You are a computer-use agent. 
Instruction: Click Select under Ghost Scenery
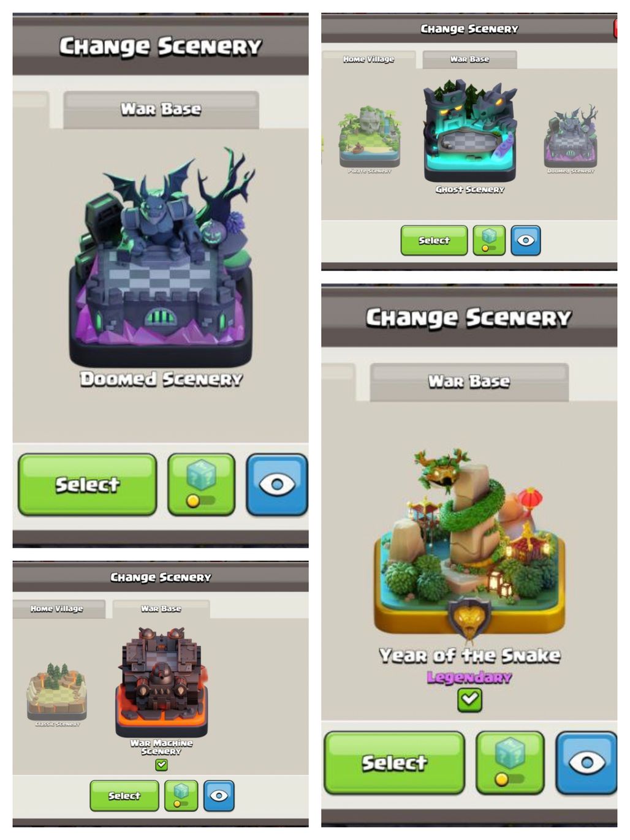(x=434, y=240)
